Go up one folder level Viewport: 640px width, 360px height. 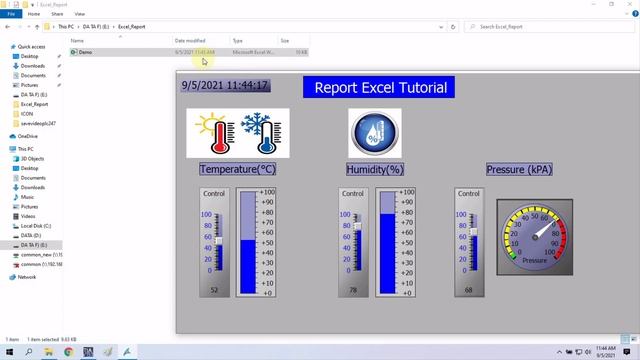[37, 27]
